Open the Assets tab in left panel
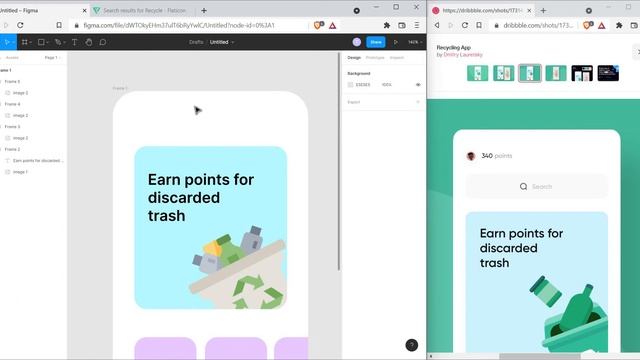The image size is (640, 360). pyautogui.click(x=12, y=58)
